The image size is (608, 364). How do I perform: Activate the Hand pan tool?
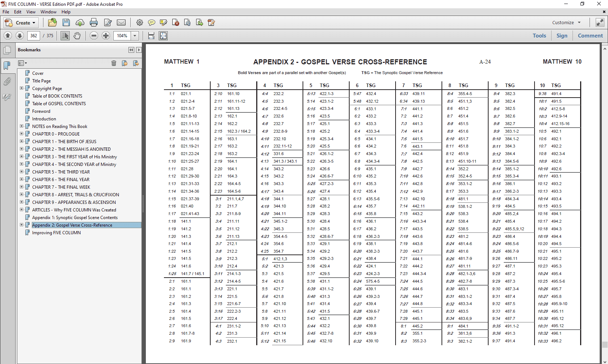(x=77, y=35)
